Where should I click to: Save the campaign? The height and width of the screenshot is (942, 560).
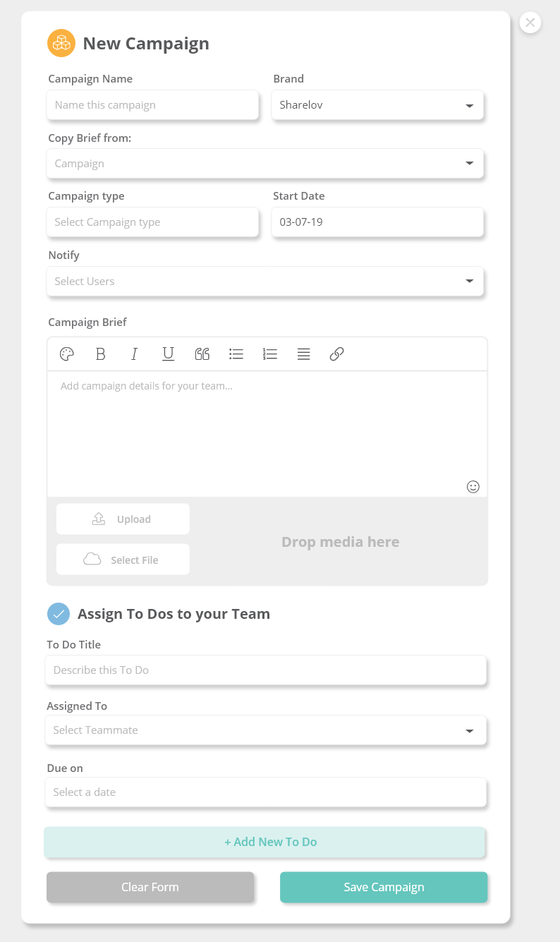click(384, 887)
